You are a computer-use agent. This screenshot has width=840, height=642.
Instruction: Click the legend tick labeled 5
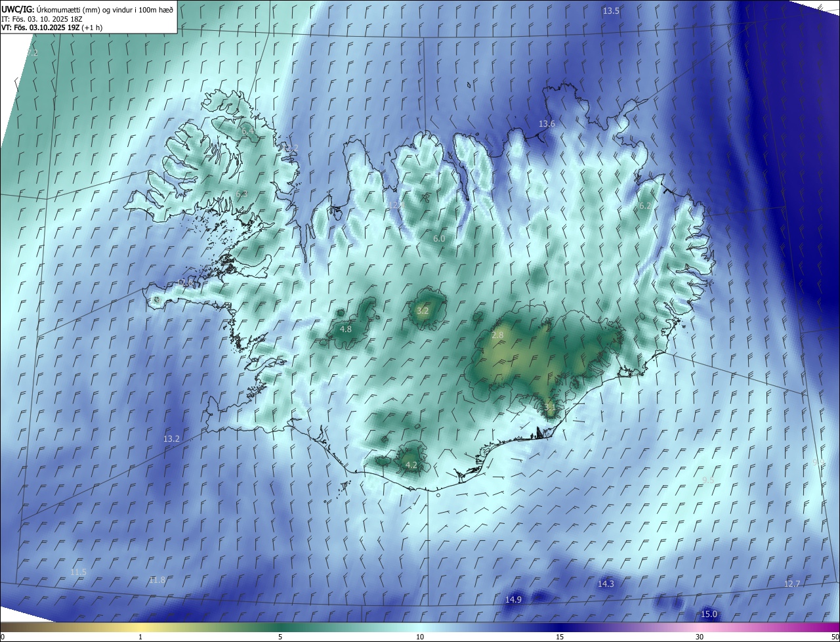click(x=280, y=637)
